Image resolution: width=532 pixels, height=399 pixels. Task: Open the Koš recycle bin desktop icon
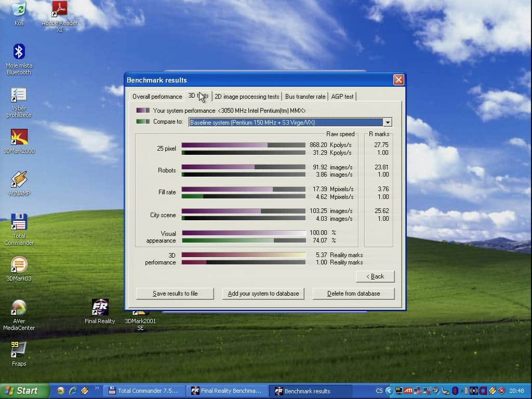[x=19, y=13]
